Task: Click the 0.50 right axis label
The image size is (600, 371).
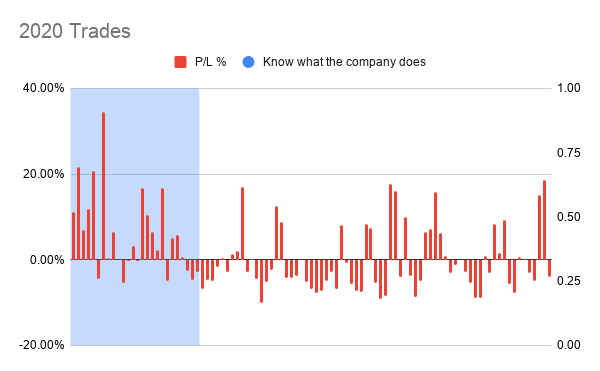Action: 568,217
